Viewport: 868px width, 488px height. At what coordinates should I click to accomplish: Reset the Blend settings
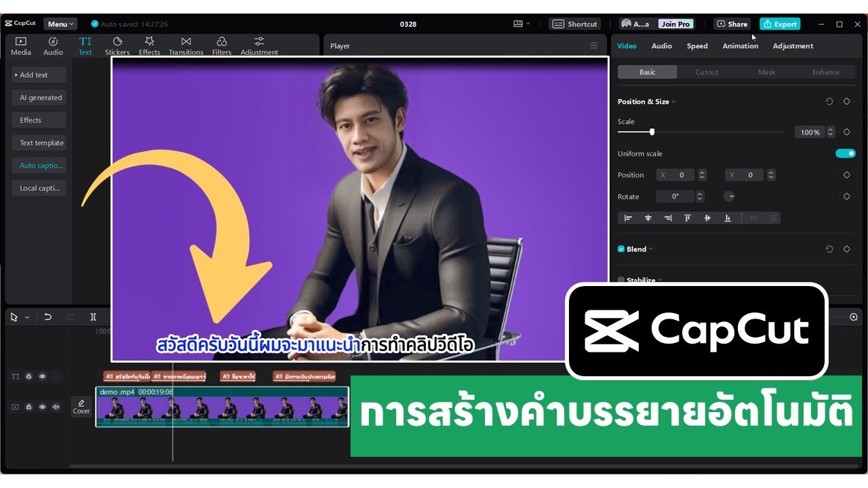pos(829,249)
